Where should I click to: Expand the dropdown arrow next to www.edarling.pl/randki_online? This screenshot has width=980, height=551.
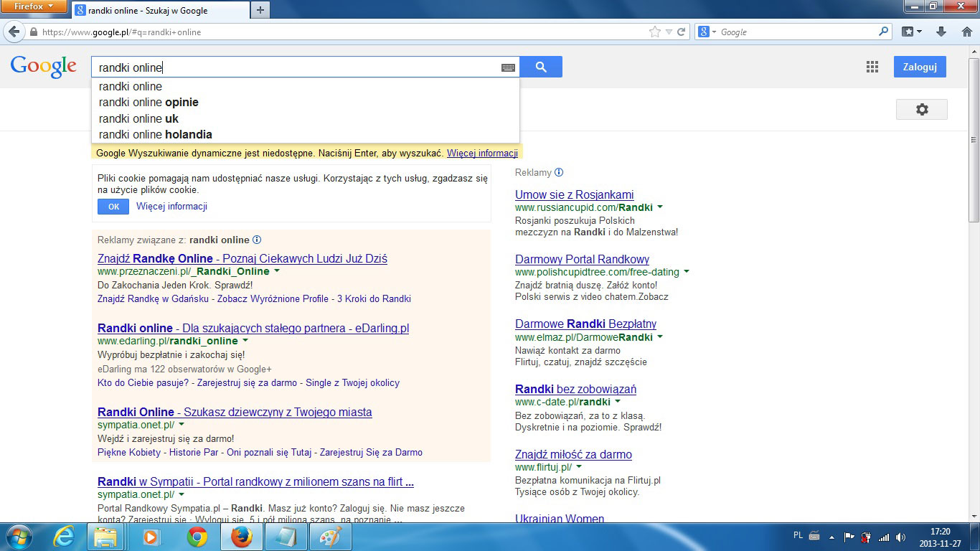(245, 341)
